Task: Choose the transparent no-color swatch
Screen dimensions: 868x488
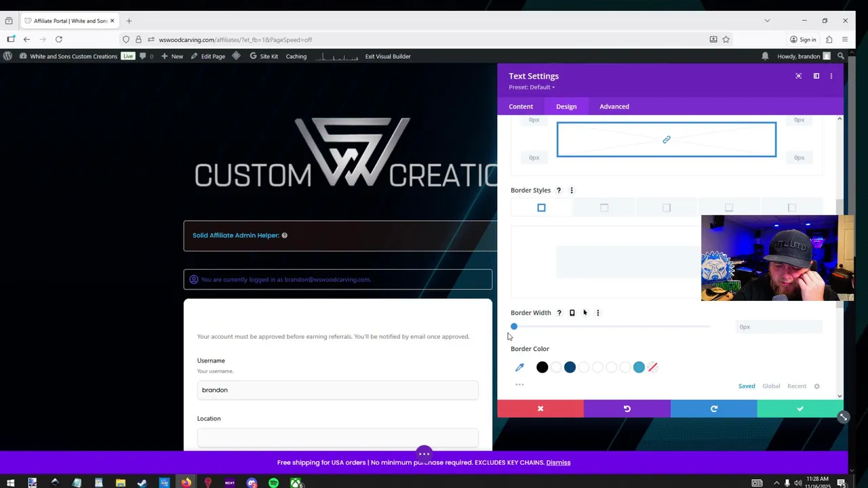Action: [x=652, y=367]
